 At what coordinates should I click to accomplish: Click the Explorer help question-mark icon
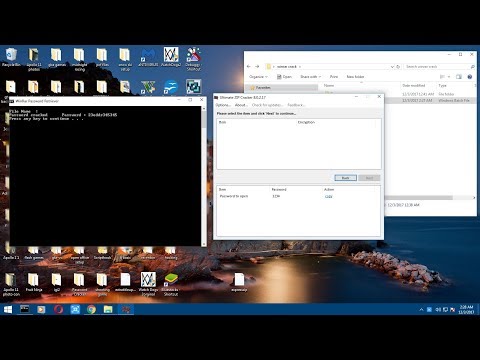click(x=470, y=77)
